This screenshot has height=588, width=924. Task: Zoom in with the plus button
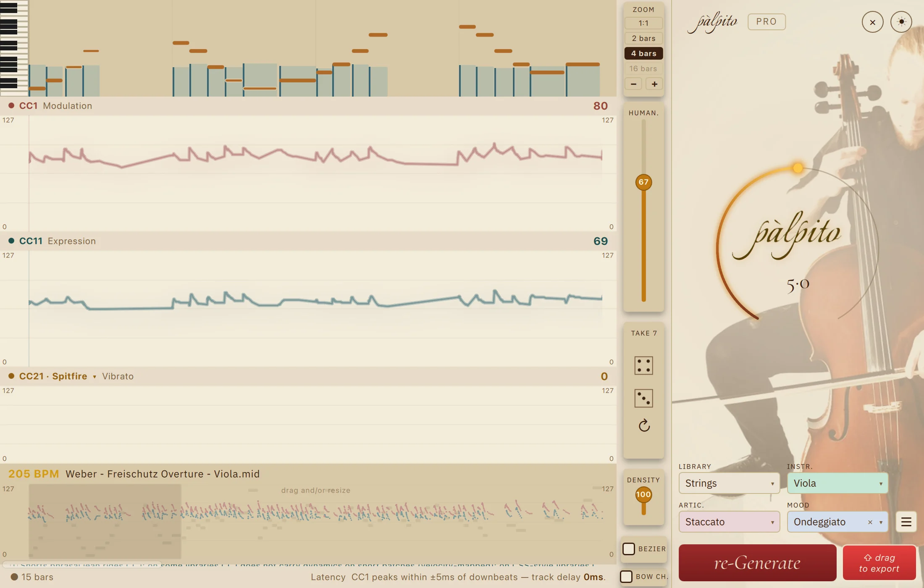(654, 84)
